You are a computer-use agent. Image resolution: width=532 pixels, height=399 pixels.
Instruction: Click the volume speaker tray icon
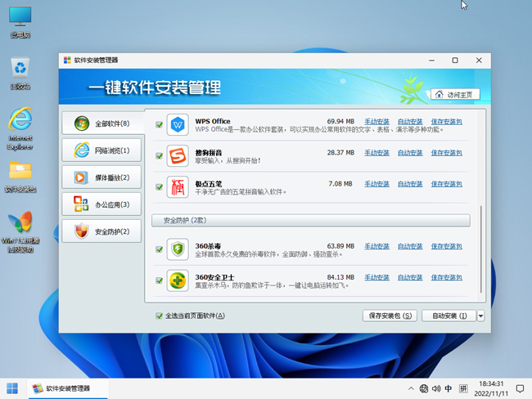pos(436,388)
